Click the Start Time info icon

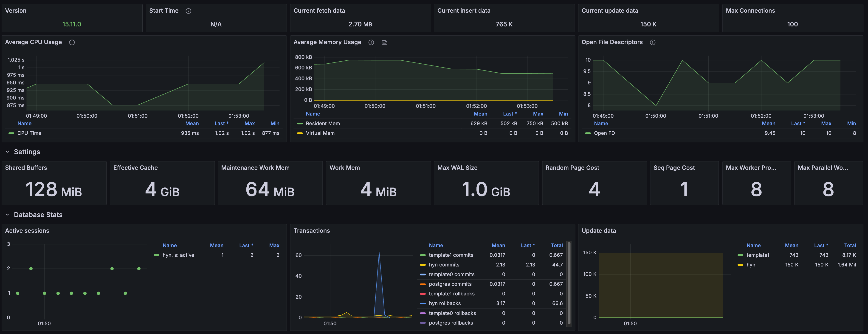(188, 11)
